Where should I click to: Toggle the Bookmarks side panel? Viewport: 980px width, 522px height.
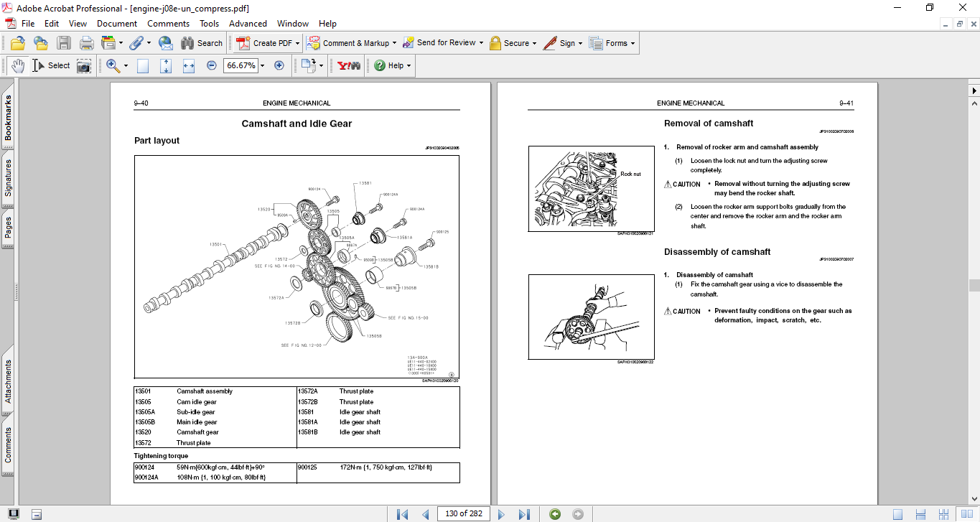8,118
